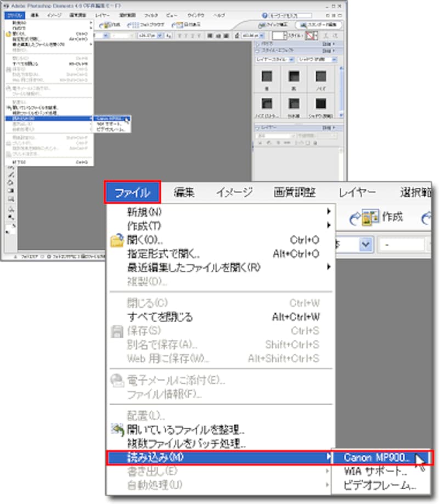Click foreground and background color swatches in toolbox
Screen dimensions: 439x504
[10, 228]
